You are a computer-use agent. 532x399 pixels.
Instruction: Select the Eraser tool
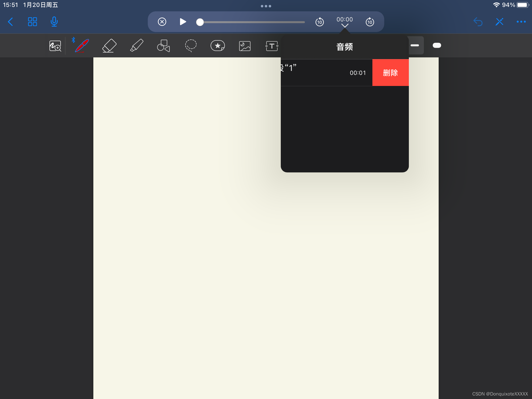click(x=109, y=46)
